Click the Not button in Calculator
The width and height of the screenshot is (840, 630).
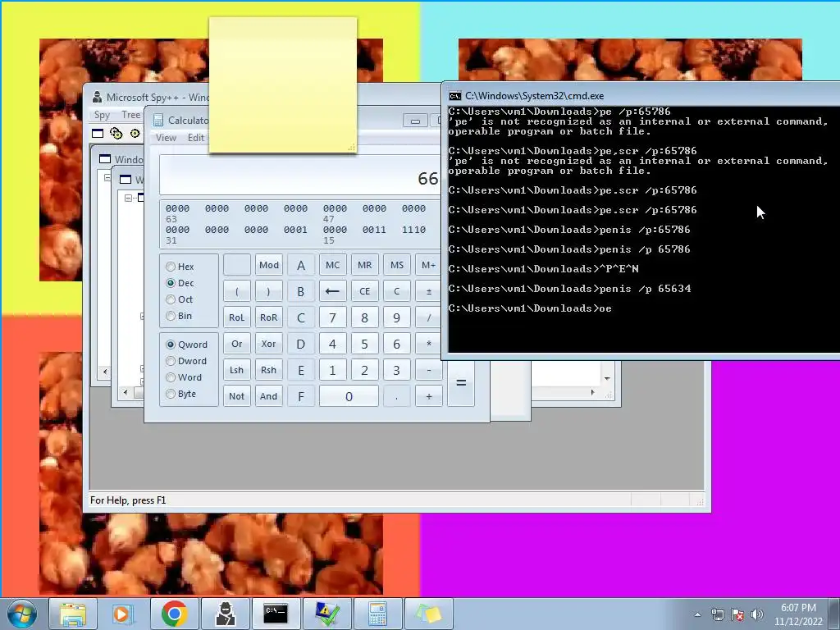(x=237, y=396)
